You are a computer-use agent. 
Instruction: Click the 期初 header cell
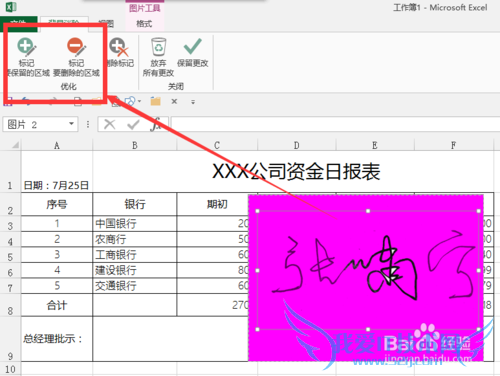click(217, 204)
